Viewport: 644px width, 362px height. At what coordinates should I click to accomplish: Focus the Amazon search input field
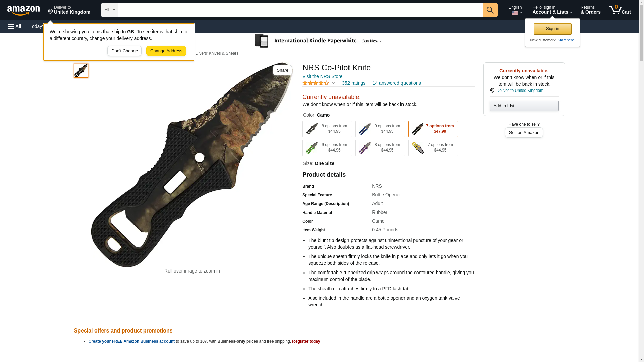(300, 10)
